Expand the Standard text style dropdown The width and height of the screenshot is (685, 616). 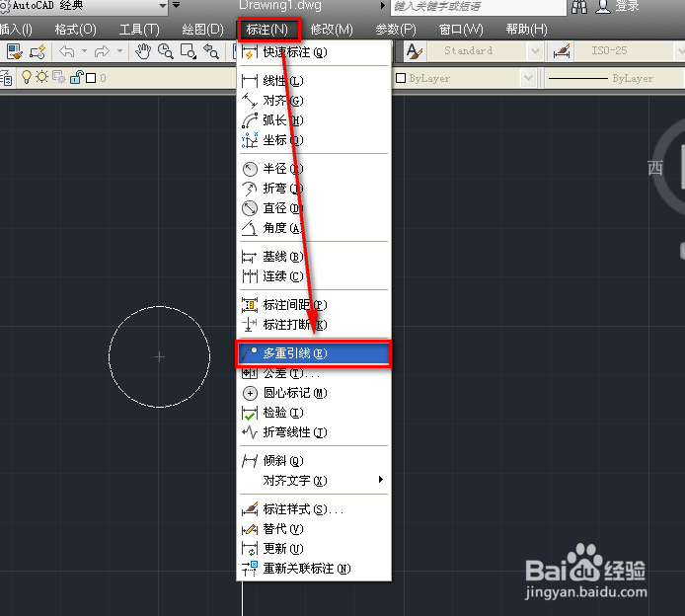(535, 51)
